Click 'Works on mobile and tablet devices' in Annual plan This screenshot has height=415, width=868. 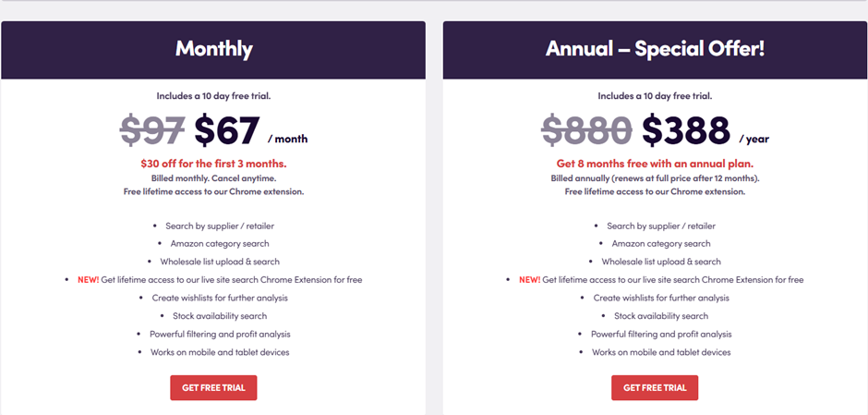pyautogui.click(x=661, y=352)
